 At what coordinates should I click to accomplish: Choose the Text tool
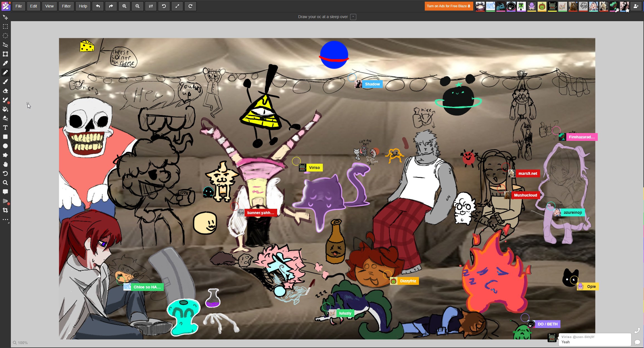(x=5, y=128)
